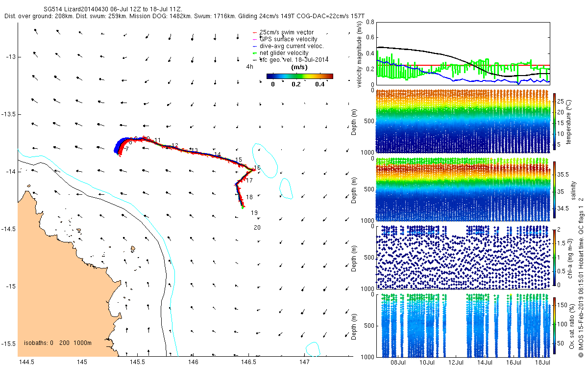
Task: Click longitude tick label "145"
Action: click(82, 362)
